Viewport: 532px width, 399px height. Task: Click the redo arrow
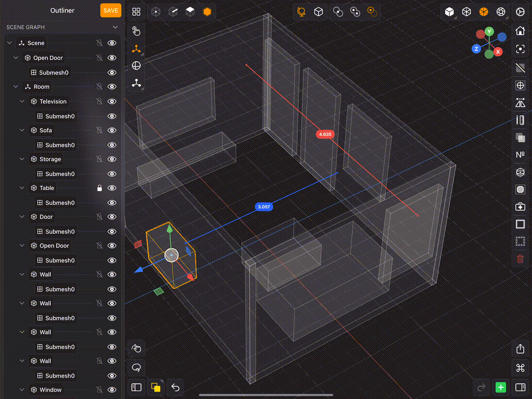pos(481,387)
